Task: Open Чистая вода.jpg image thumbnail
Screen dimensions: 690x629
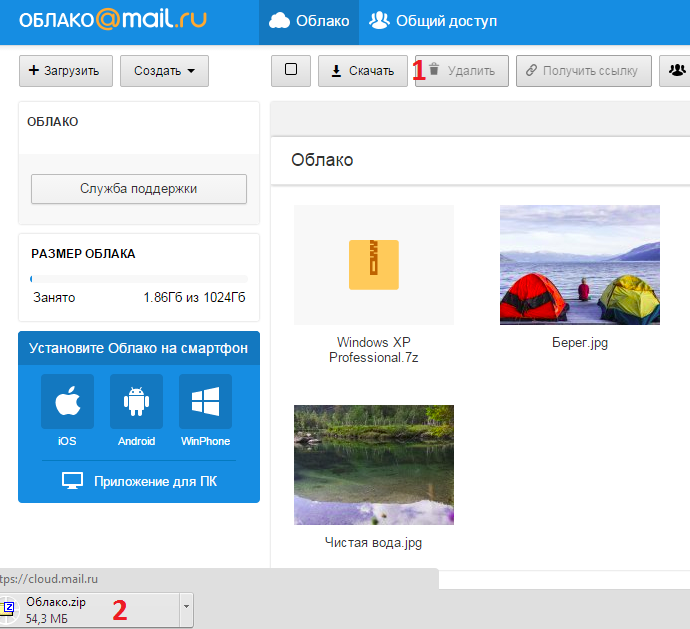Action: pos(374,465)
